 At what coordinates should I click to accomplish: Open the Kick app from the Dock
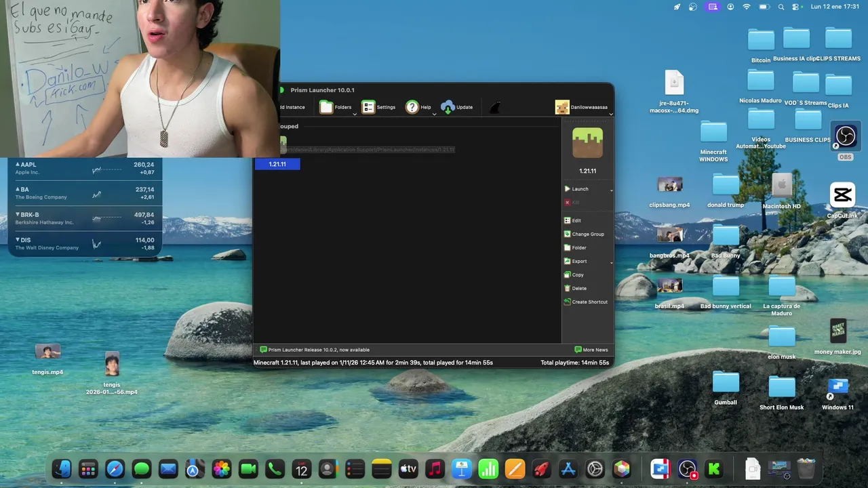coord(714,469)
